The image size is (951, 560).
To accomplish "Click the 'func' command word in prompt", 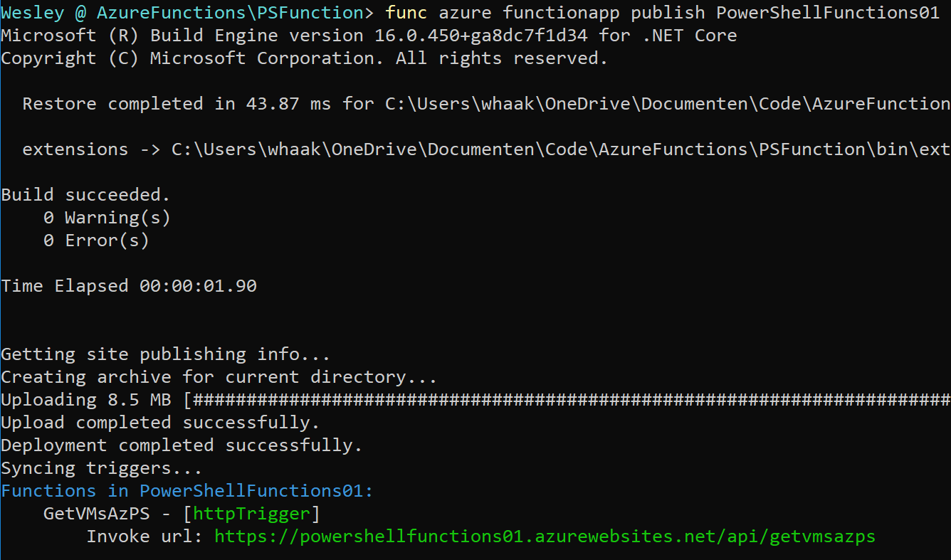I will 406,13.
